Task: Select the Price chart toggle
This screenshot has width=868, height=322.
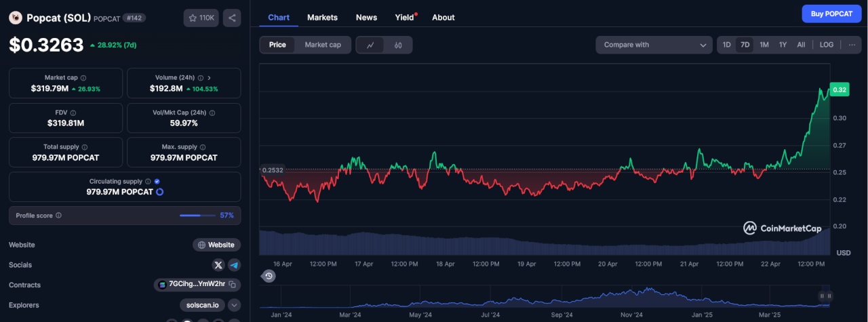Action: coord(277,45)
